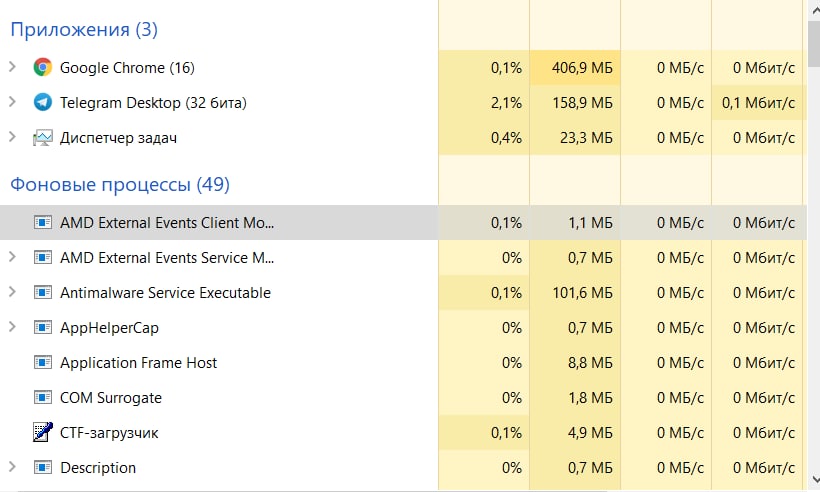820x492 pixels.
Task: Click the Telegram Desktop icon
Action: coord(43,102)
